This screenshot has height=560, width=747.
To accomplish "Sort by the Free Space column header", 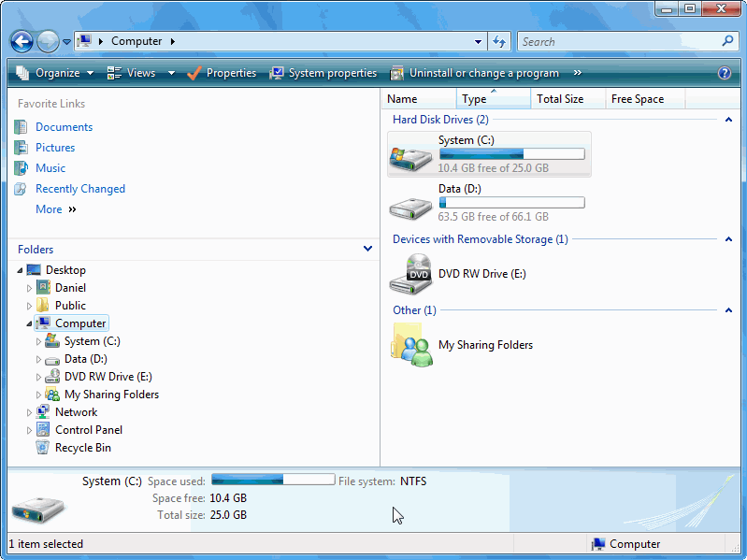I will coord(637,99).
